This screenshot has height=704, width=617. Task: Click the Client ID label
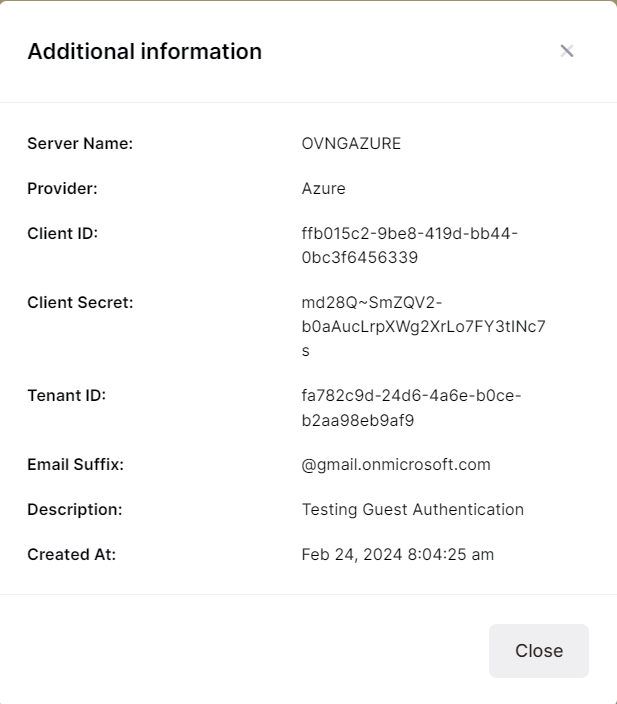pyautogui.click(x=62, y=233)
